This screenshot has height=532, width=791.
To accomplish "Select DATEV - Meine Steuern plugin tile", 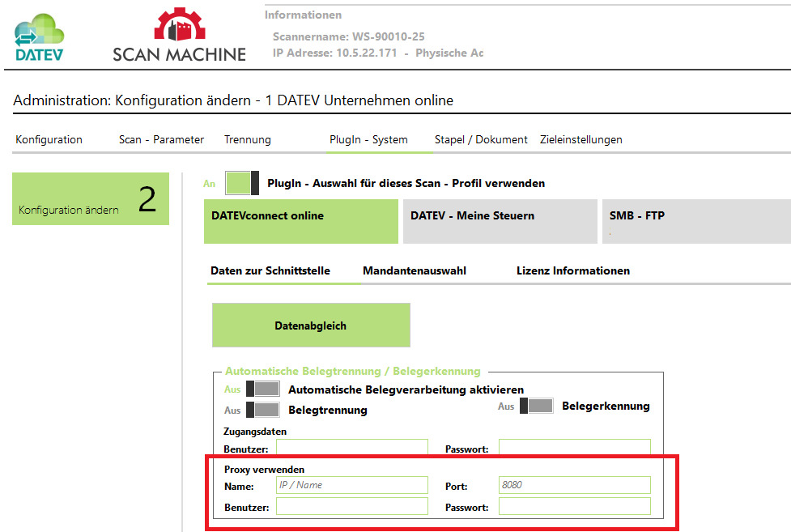I will coord(500,222).
